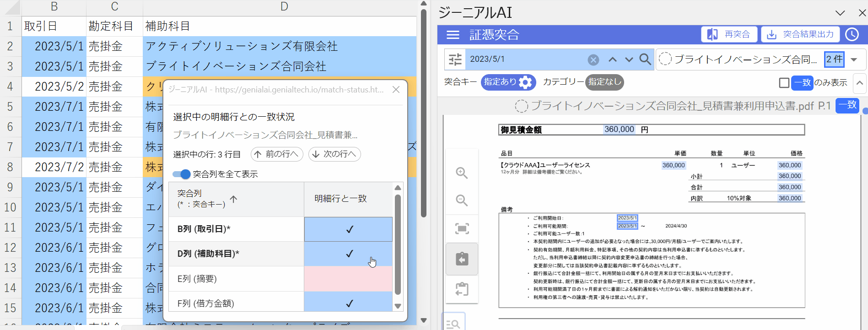Click the 再突合 button

point(729,34)
